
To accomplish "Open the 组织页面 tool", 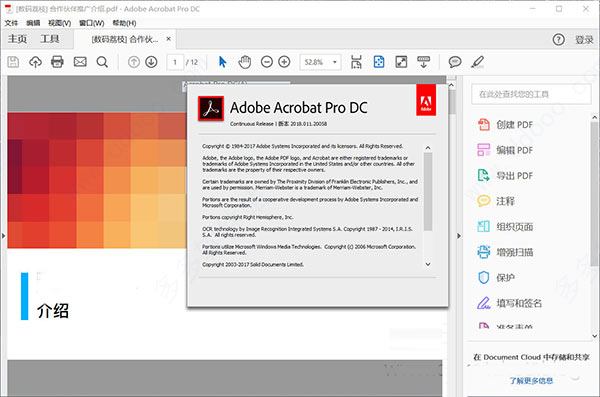I will [505, 227].
